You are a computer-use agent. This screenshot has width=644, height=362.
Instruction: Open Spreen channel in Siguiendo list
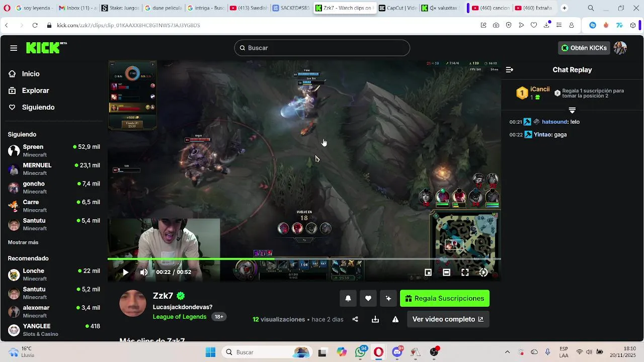click(54, 150)
